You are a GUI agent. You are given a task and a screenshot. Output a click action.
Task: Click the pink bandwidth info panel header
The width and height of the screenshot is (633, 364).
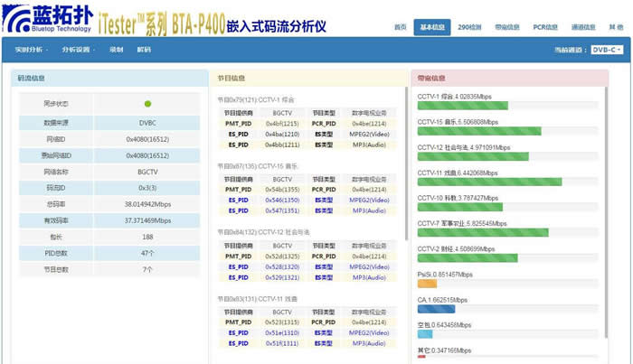pos(510,79)
